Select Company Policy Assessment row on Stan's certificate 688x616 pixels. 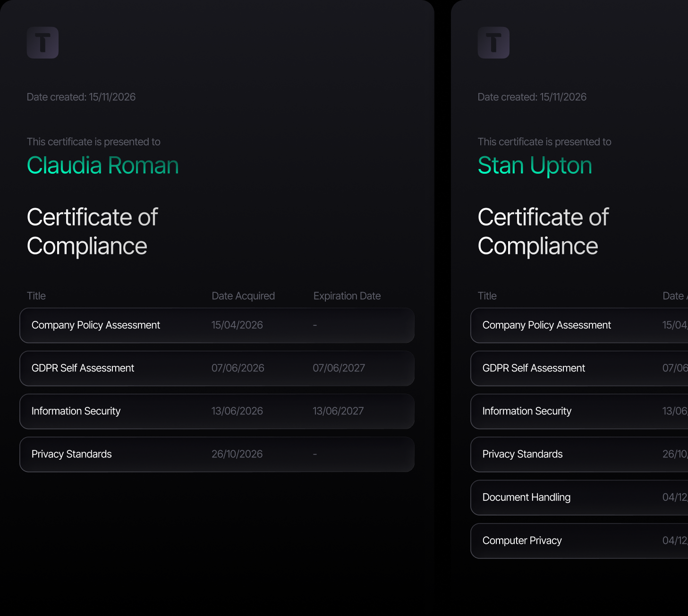(x=579, y=326)
